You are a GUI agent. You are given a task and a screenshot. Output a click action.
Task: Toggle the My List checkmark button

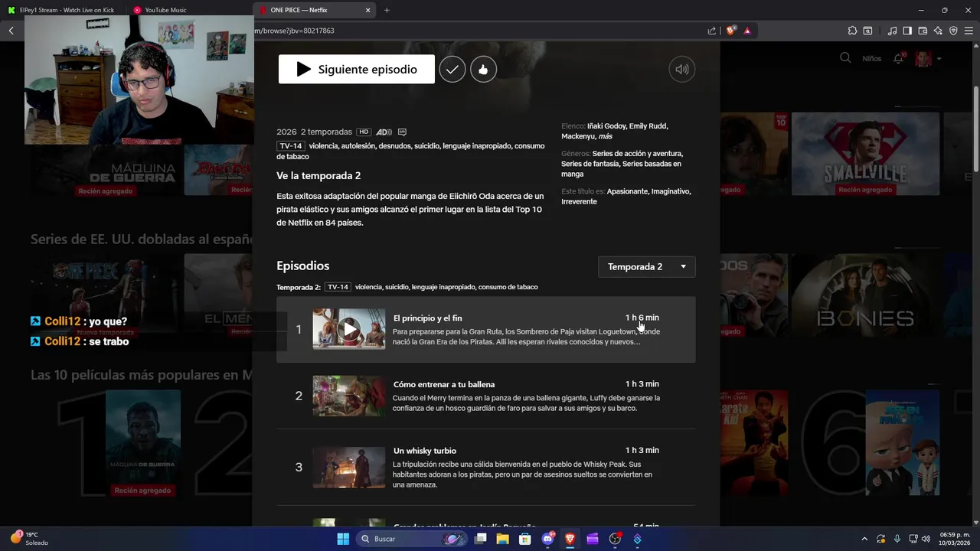click(x=452, y=70)
